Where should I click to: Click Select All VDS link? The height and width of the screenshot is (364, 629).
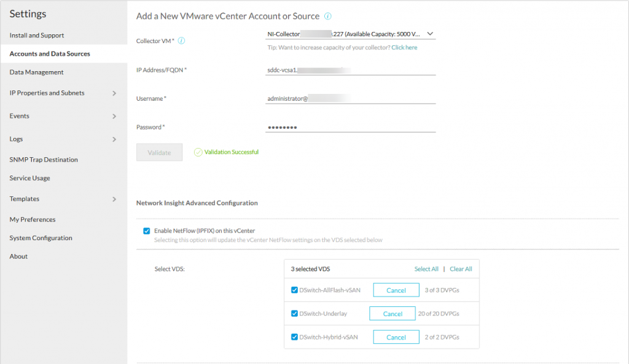(x=426, y=269)
